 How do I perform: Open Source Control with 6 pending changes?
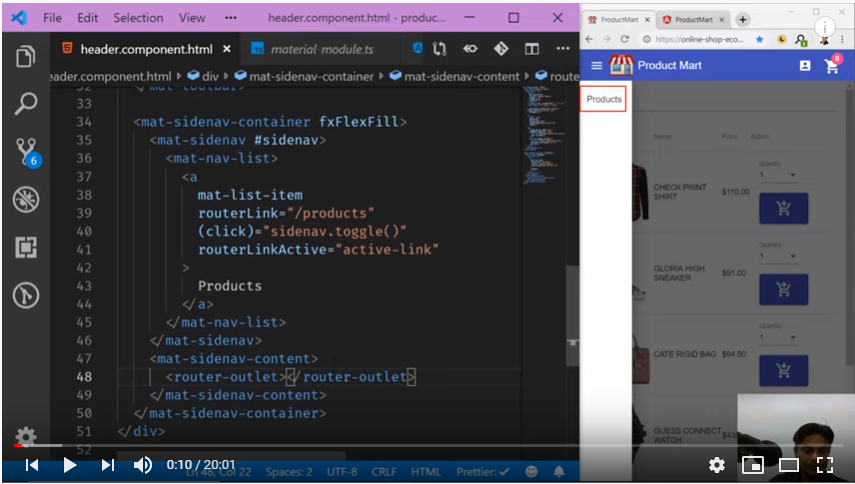coord(26,152)
